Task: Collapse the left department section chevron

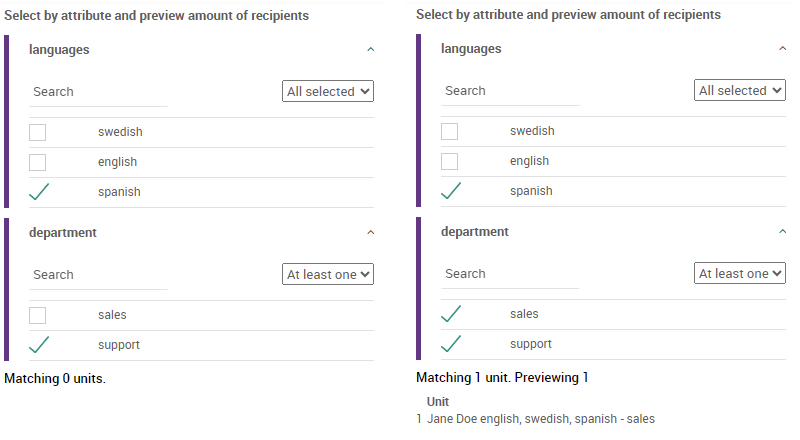Action: tap(371, 233)
